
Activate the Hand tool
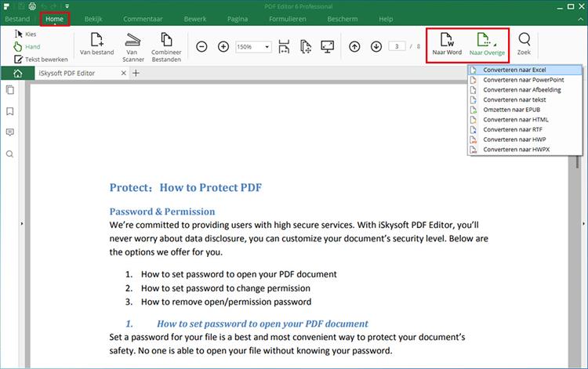pyautogui.click(x=27, y=47)
